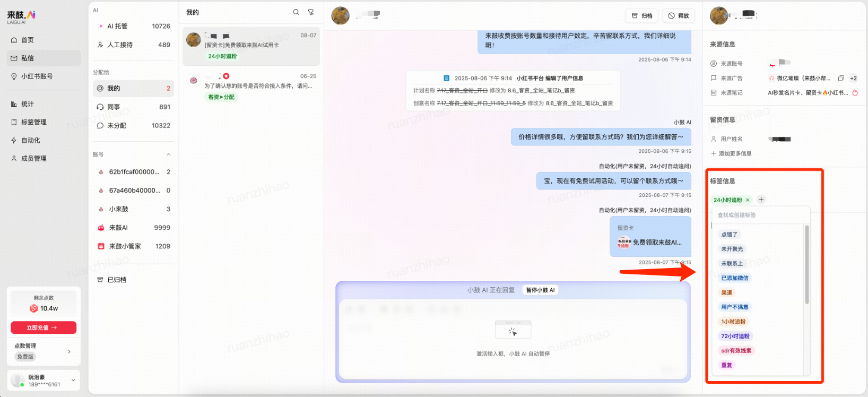This screenshot has height=397, width=868.
Task: Focus the 查找或创建标签 search field
Action: pos(761,215)
